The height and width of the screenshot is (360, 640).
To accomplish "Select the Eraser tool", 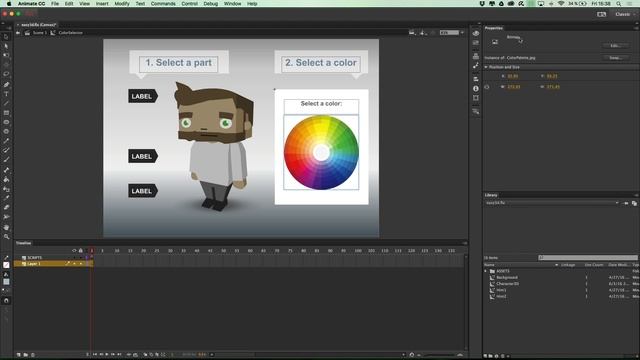I will [x=6, y=207].
